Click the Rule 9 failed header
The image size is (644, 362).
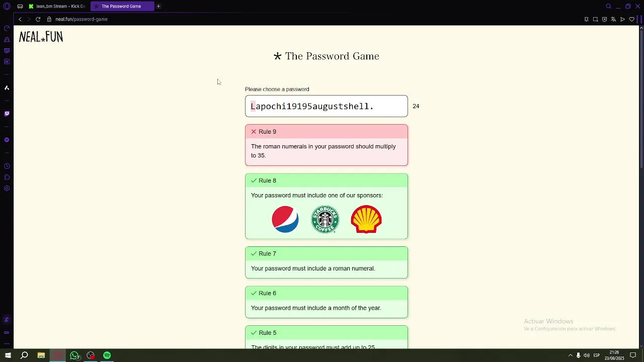pyautogui.click(x=327, y=132)
